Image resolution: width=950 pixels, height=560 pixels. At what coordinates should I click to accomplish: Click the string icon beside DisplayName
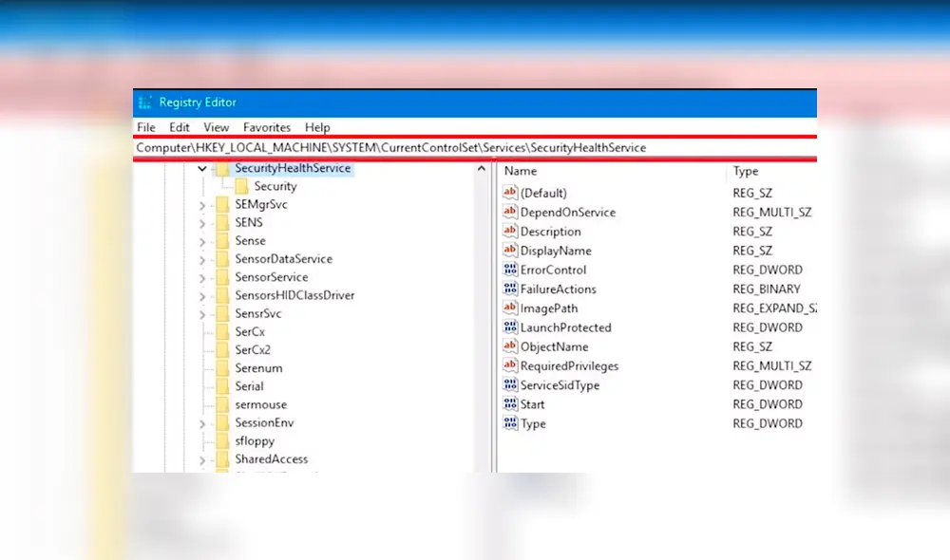[x=510, y=251]
